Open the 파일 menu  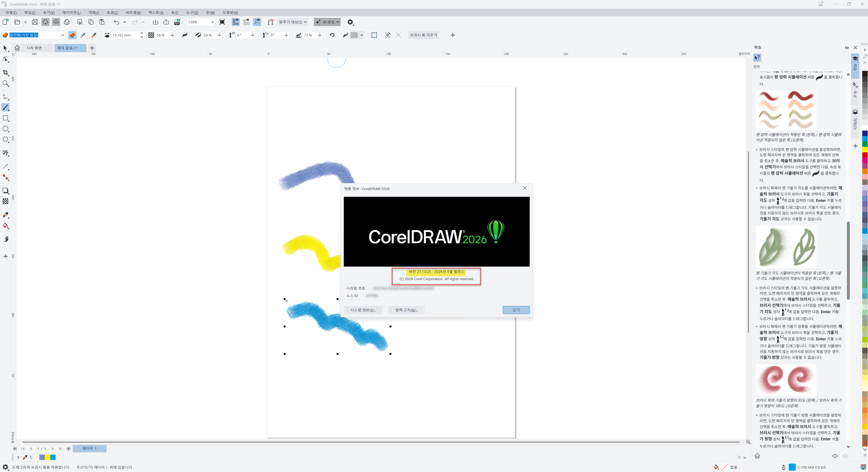coord(11,12)
